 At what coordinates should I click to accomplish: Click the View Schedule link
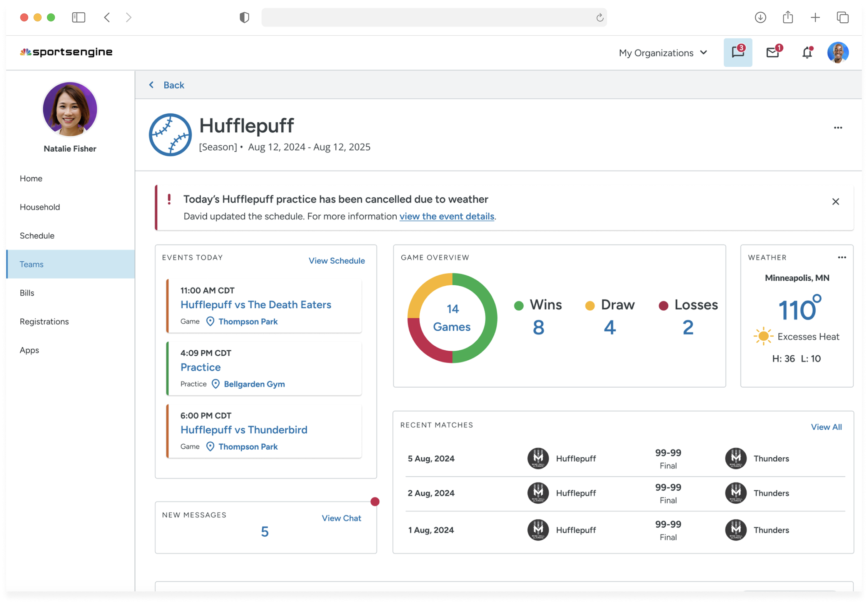[x=336, y=261]
